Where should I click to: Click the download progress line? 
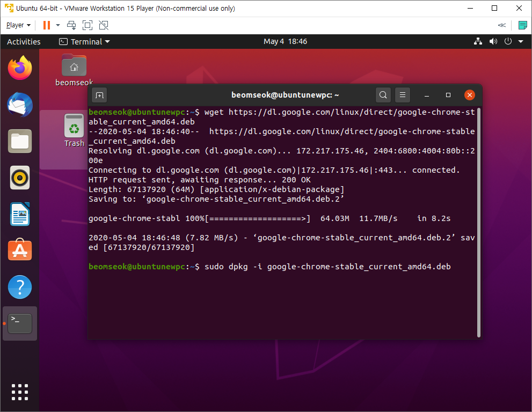coord(269,218)
